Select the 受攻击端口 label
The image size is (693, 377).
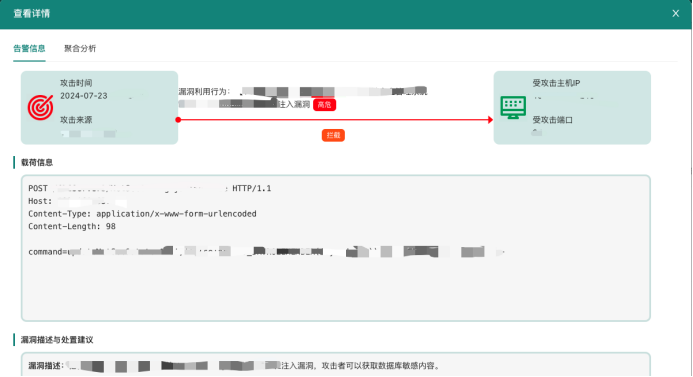tap(552, 120)
